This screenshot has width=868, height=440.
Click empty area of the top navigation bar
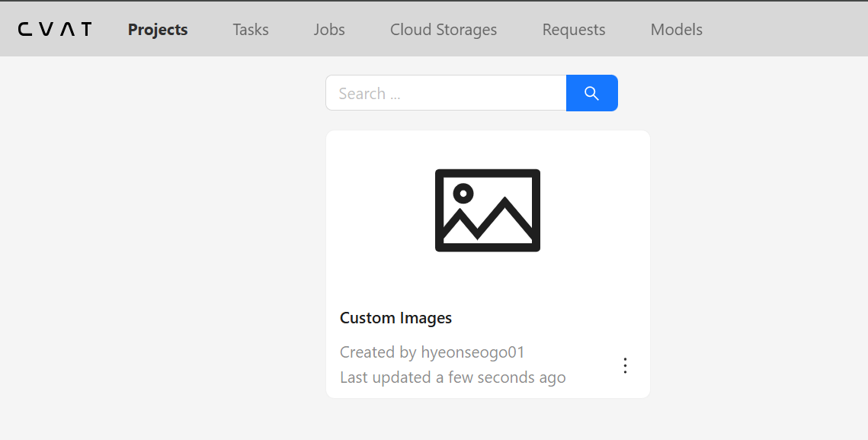[785, 30]
